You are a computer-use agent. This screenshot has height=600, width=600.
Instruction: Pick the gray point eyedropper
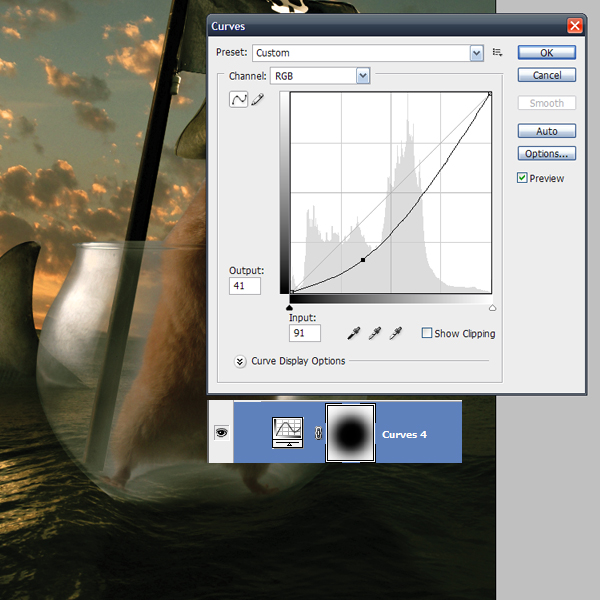click(x=373, y=333)
